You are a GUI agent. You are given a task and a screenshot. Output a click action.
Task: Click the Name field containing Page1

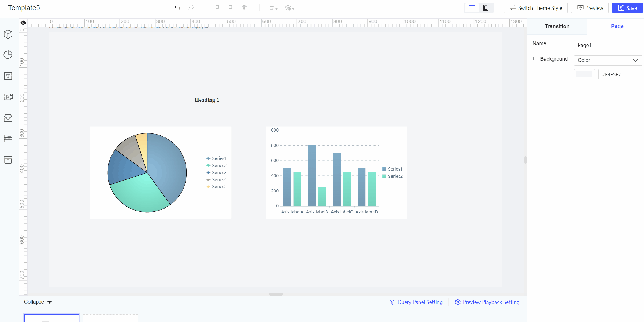pos(608,45)
